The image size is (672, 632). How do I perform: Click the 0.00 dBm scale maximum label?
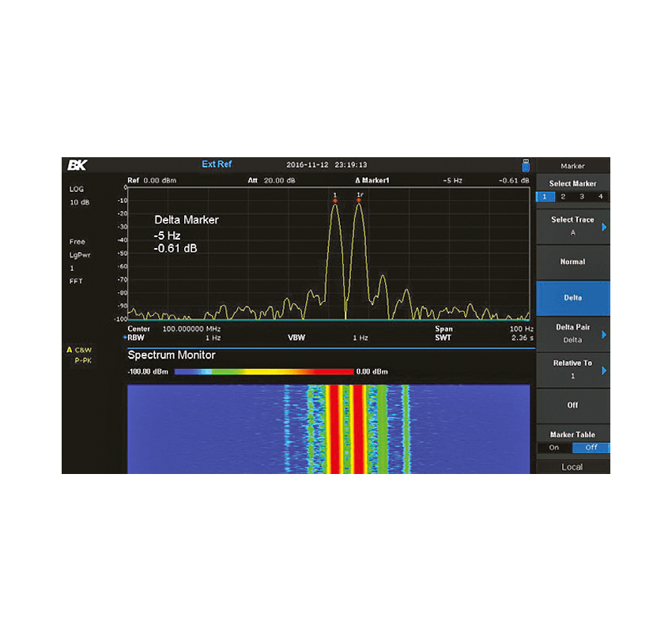pyautogui.click(x=372, y=371)
